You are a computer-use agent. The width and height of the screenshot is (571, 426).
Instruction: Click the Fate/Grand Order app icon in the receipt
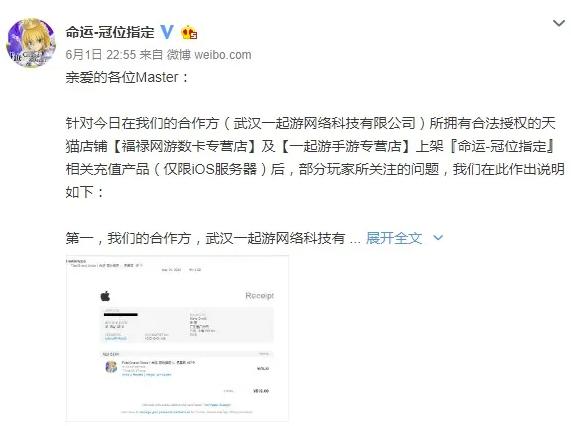tap(111, 367)
